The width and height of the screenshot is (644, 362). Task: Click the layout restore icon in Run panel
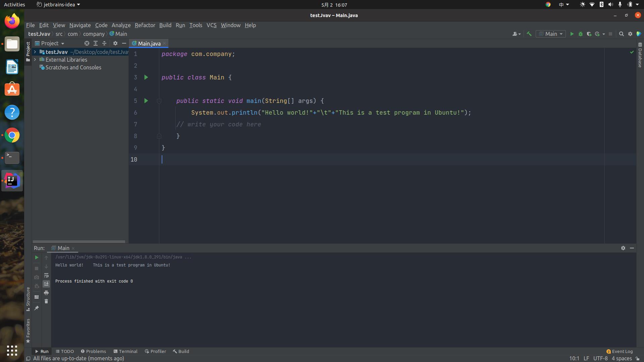point(37,297)
